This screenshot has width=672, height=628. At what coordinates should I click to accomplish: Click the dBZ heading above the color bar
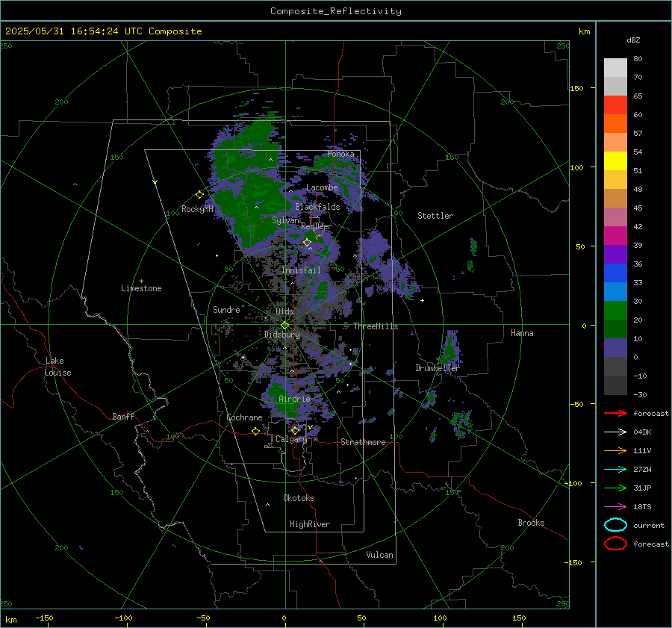[x=633, y=40]
